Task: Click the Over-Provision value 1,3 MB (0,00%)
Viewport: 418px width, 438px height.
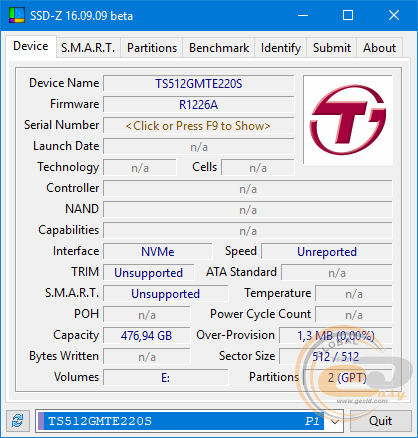Action: click(x=336, y=336)
